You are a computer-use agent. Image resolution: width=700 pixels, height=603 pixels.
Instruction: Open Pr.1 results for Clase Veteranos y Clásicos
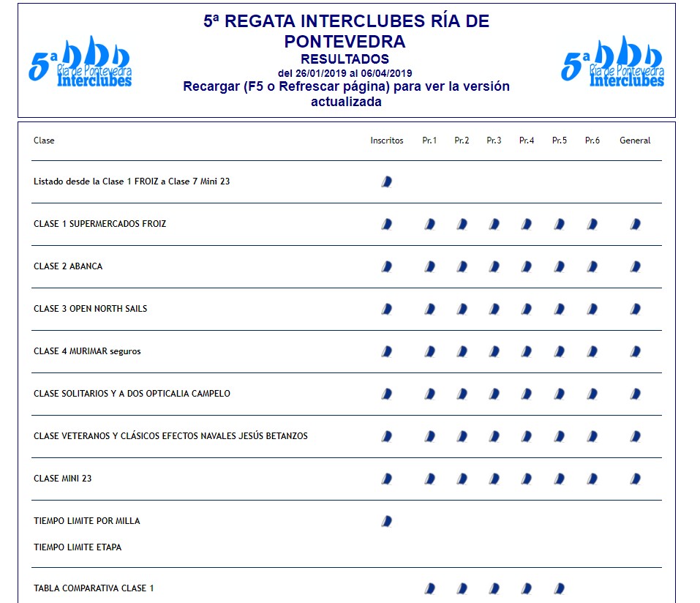pos(429,436)
